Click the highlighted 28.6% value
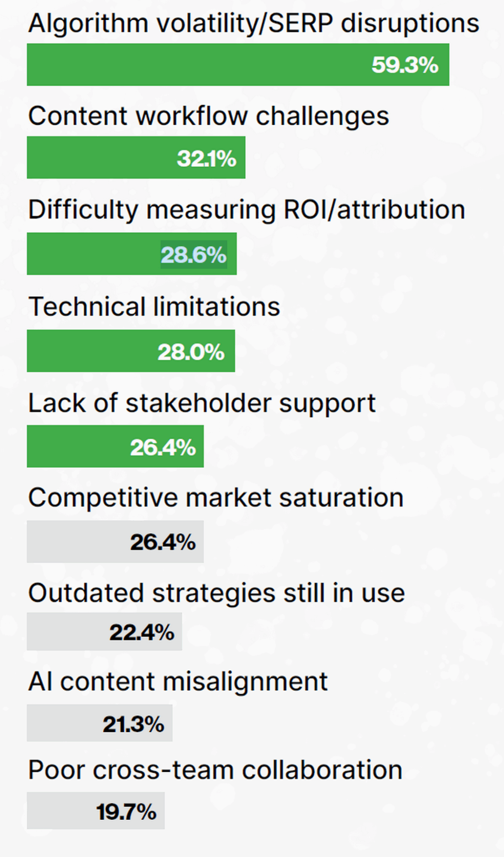504x857 pixels. pyautogui.click(x=194, y=255)
